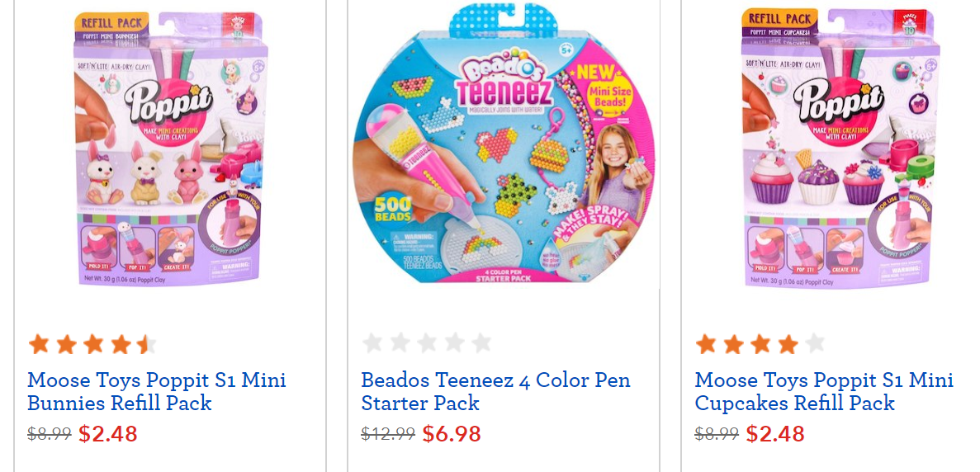Screen dimensions: 980x472
Task: Open Beados Teeneez 4 Color Pen link
Action: pyautogui.click(x=495, y=391)
